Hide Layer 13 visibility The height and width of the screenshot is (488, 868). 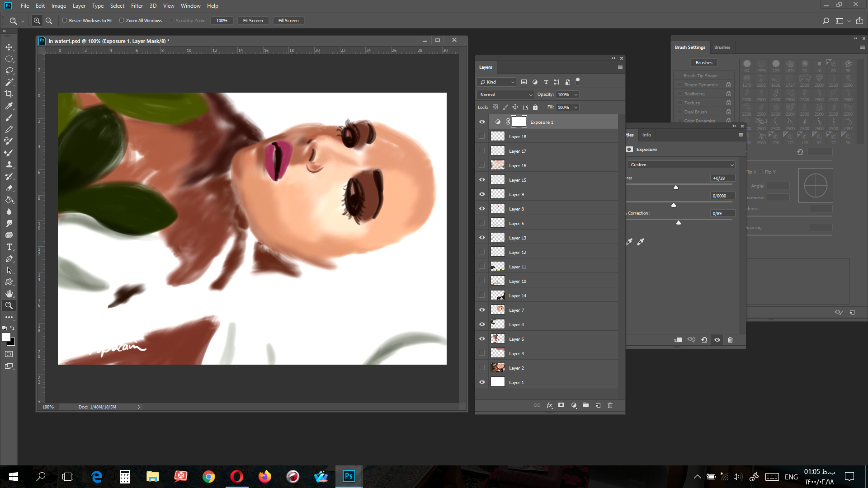pos(482,238)
